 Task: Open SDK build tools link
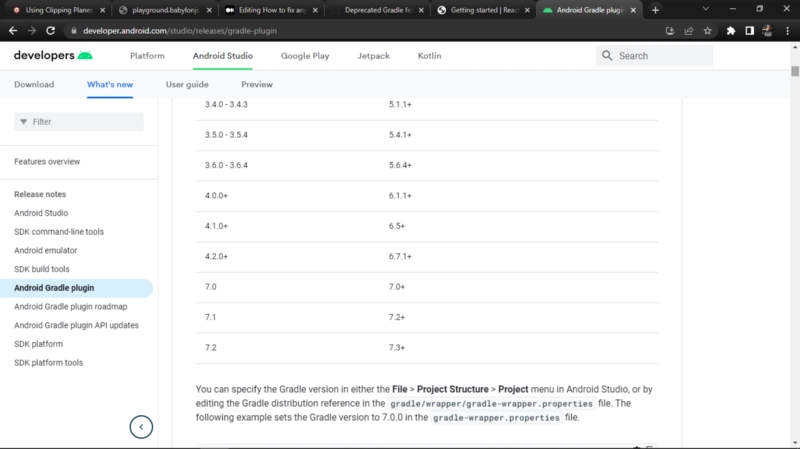tap(41, 269)
